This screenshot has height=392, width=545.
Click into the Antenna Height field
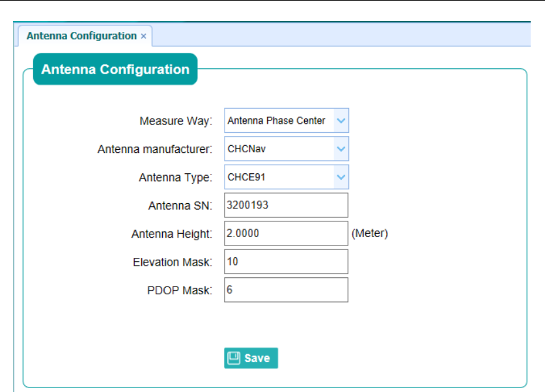pos(286,233)
